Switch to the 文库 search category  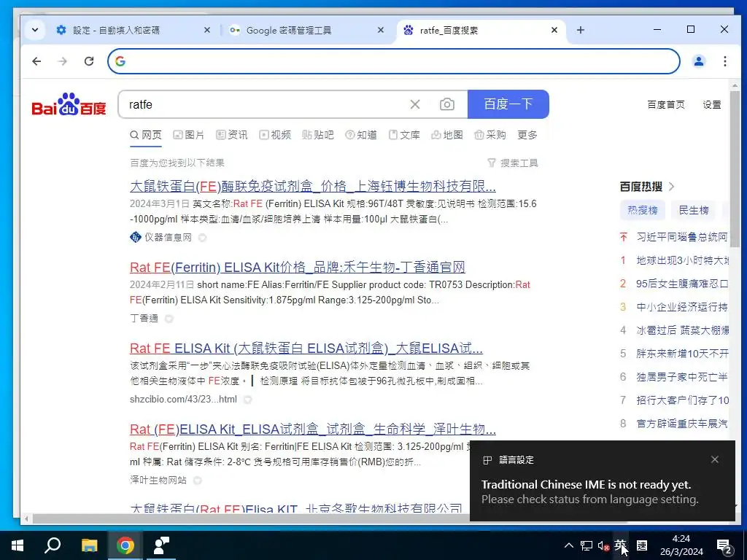point(404,135)
